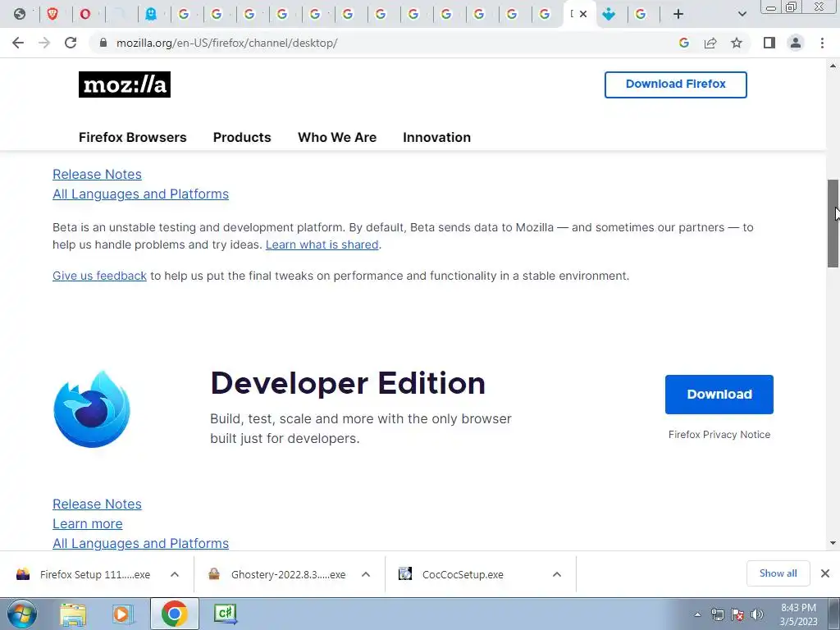Click the Give us feedback link

click(x=99, y=276)
